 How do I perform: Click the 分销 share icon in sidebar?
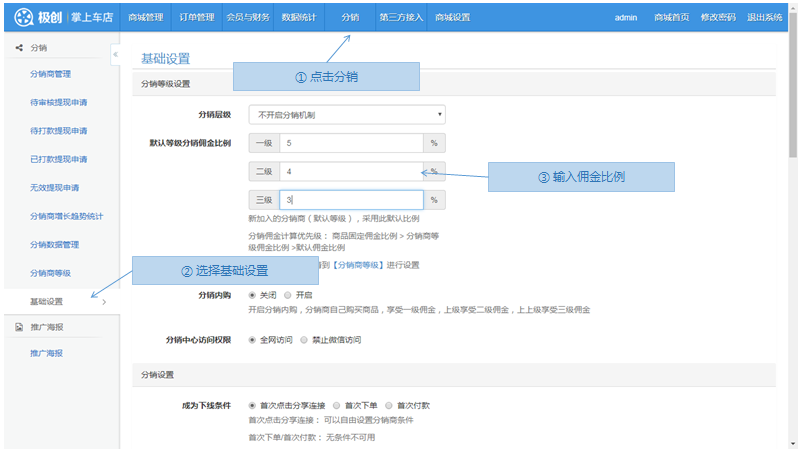[19, 48]
